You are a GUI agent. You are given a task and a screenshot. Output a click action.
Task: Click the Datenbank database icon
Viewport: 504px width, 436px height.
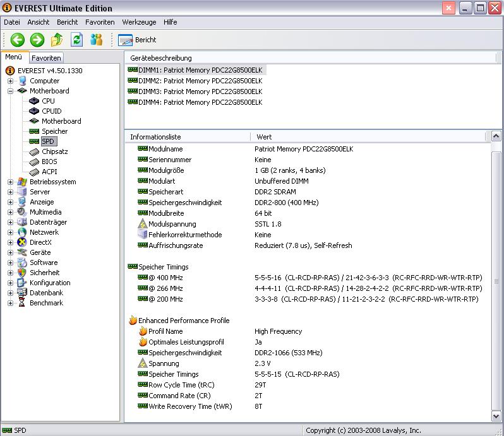click(x=22, y=293)
